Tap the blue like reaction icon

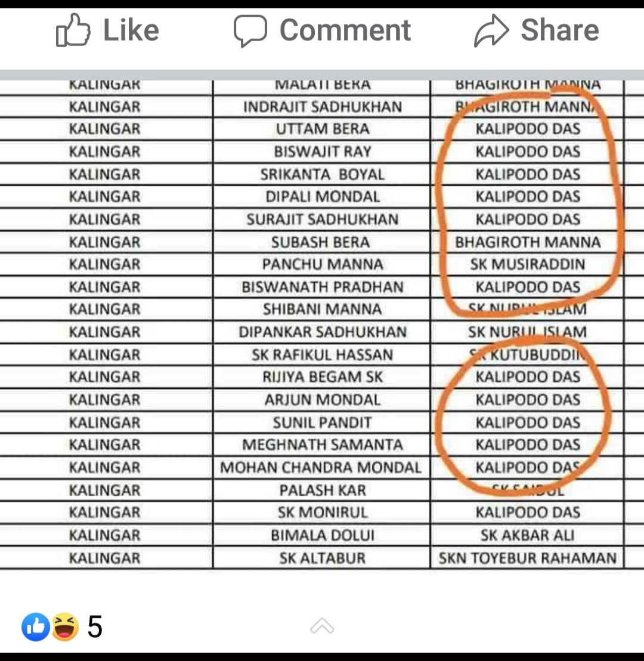tap(35, 627)
